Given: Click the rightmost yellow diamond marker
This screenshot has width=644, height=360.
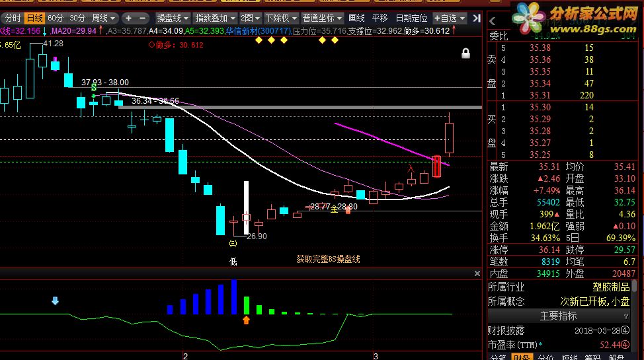Looking at the screenshot, I should tap(335, 40).
